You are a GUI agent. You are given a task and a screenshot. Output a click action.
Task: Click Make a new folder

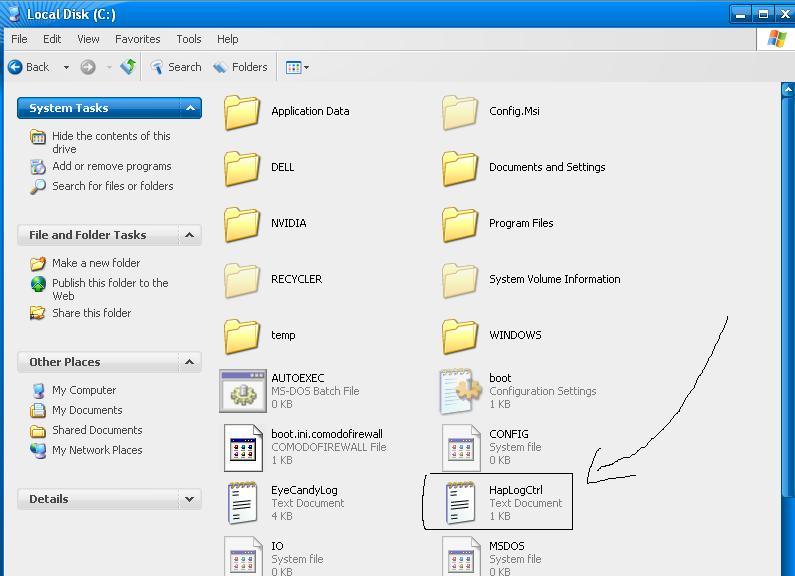coord(96,263)
